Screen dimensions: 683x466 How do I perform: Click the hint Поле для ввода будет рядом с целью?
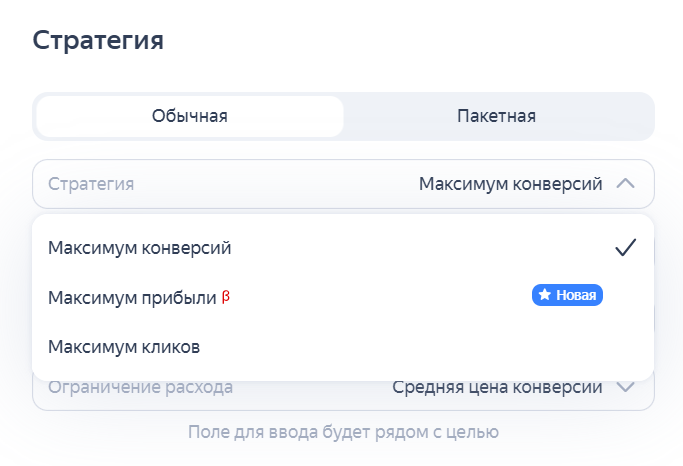(x=343, y=433)
